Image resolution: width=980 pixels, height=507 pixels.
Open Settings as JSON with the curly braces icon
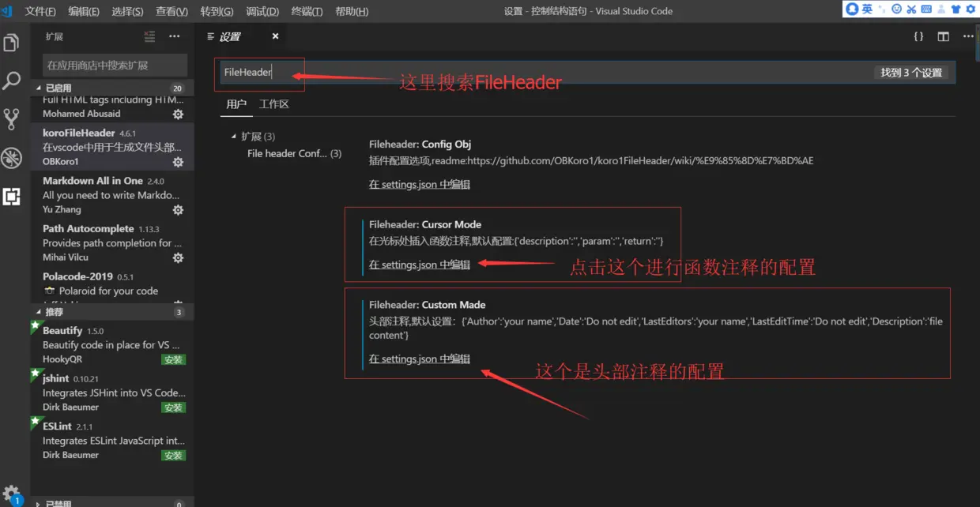coord(918,36)
